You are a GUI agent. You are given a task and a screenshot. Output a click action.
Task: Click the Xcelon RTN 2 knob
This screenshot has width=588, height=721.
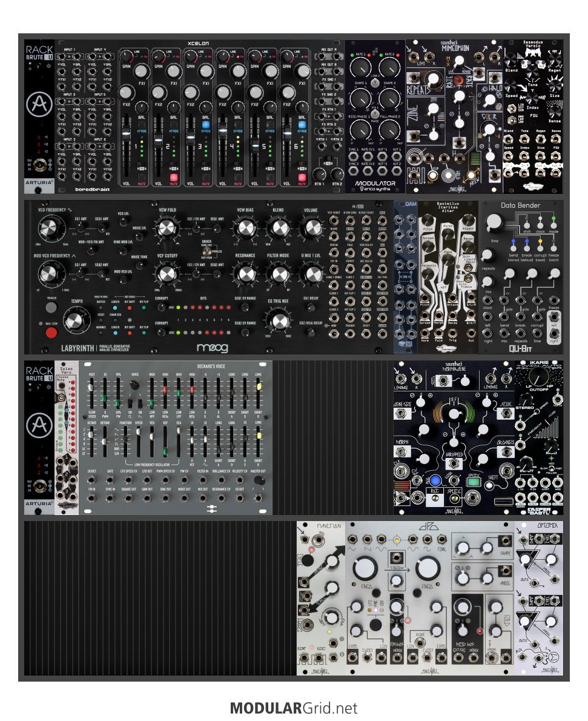tap(337, 174)
